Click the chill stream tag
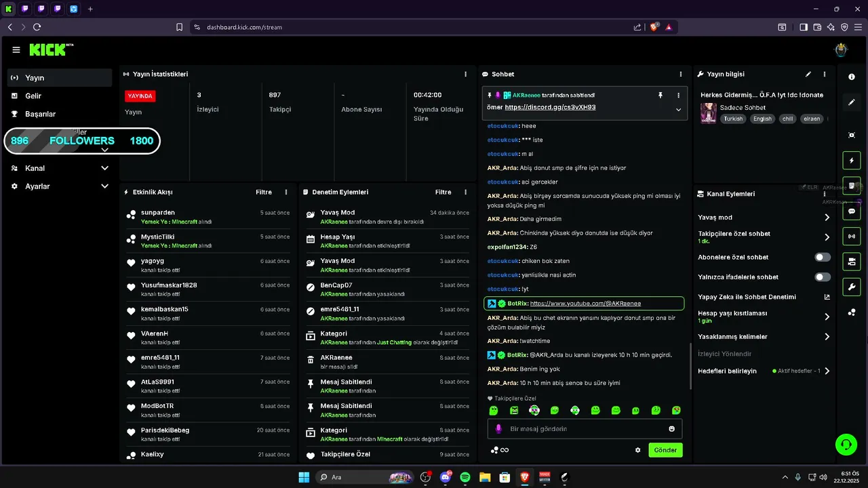The height and width of the screenshot is (488, 868). coord(787,119)
